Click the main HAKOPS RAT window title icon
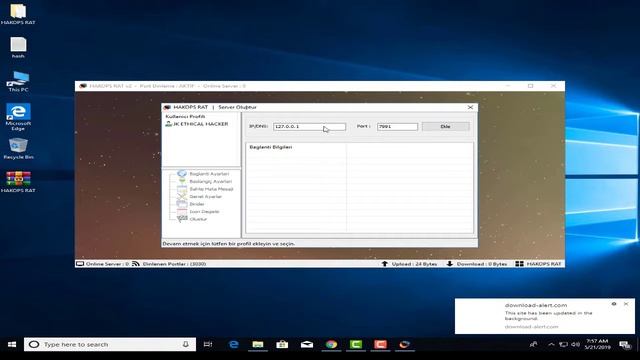Image resolution: width=640 pixels, height=360 pixels. coord(83,86)
